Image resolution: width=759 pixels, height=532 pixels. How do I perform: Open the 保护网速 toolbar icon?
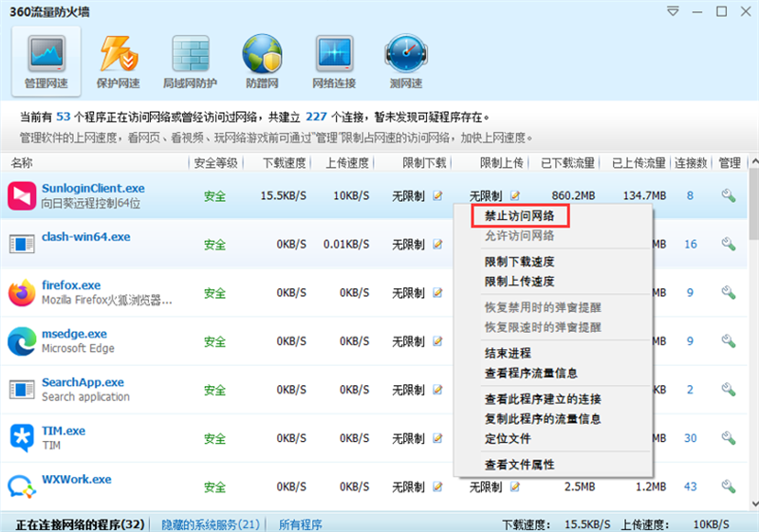118,61
